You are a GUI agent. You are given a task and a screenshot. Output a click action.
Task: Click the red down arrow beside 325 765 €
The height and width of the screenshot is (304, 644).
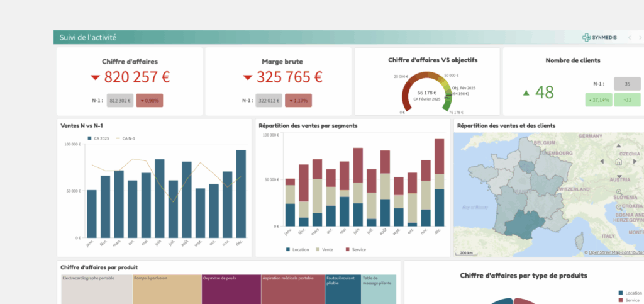pyautogui.click(x=248, y=77)
